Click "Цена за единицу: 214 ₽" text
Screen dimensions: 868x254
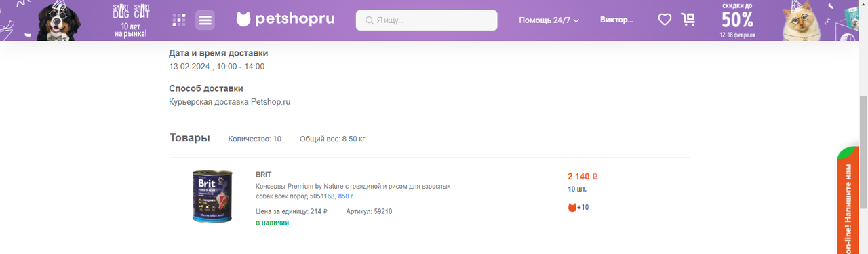pos(292,211)
